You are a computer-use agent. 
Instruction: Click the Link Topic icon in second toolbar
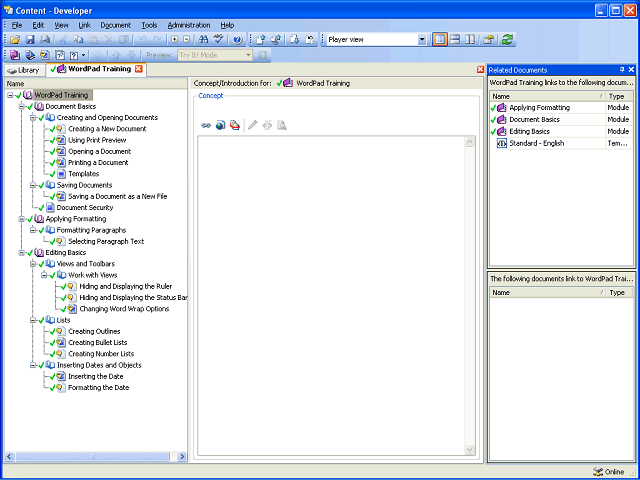tap(44, 55)
